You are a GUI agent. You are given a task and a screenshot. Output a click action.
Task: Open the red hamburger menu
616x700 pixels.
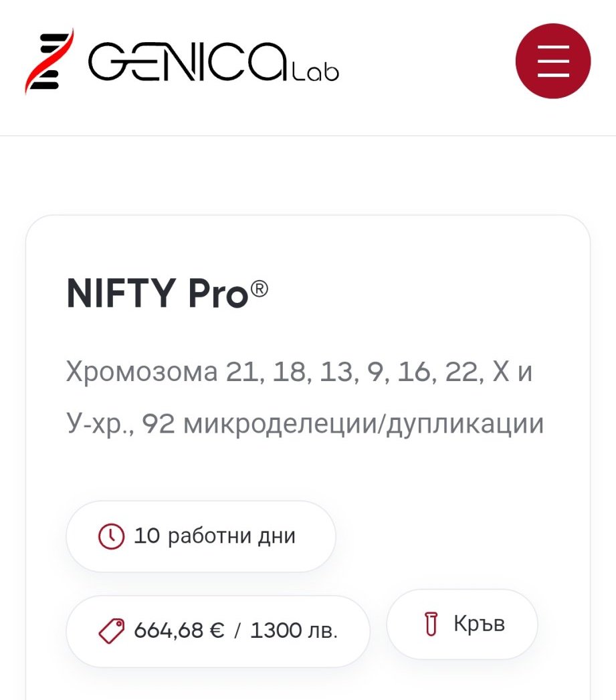[552, 61]
